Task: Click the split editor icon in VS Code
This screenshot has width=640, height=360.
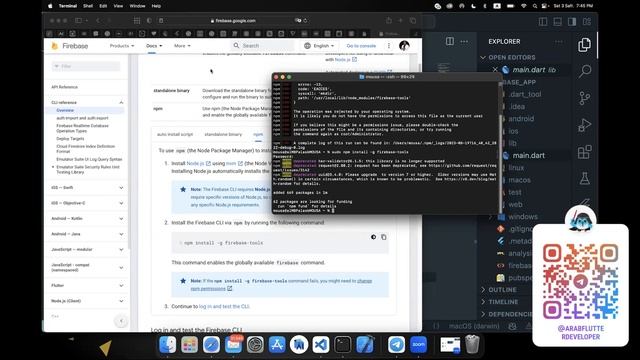Action: pyautogui.click(x=450, y=41)
